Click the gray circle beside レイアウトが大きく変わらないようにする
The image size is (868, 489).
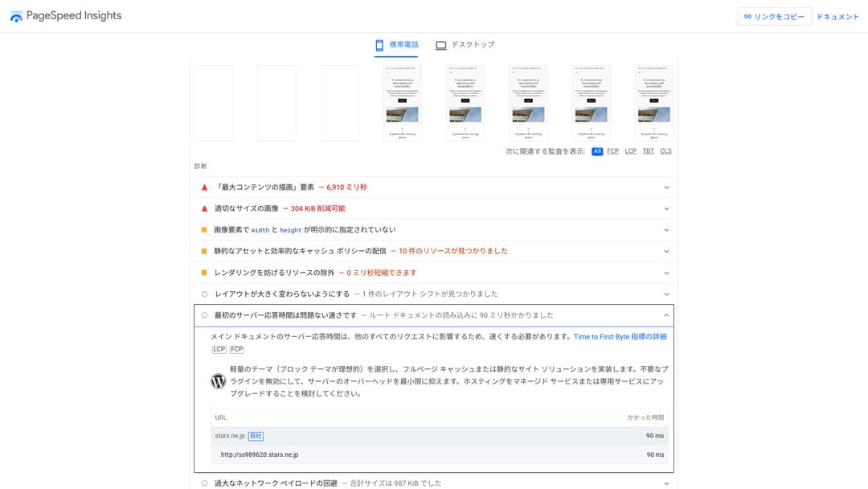point(204,294)
